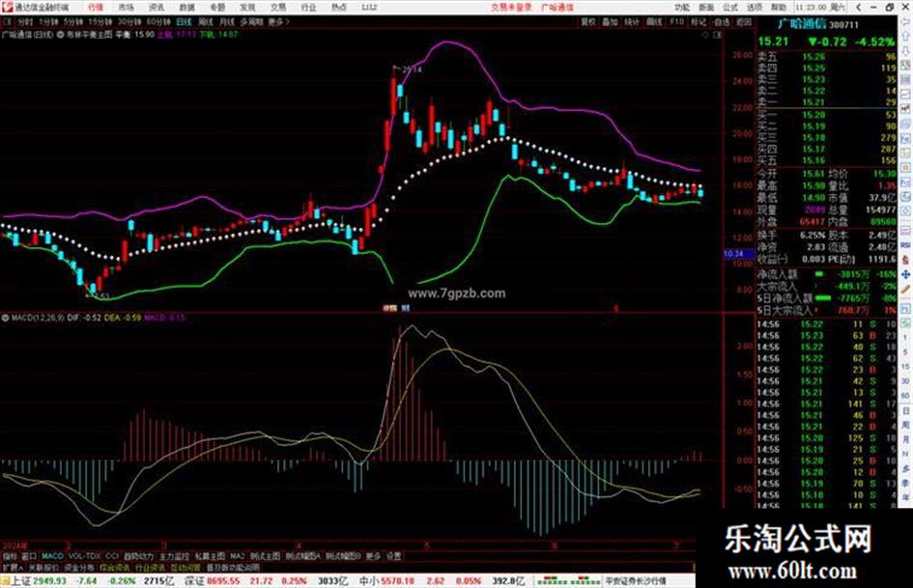Screen dimensions: 913x588
Task: Click the 交易未登录 login link
Action: point(511,8)
